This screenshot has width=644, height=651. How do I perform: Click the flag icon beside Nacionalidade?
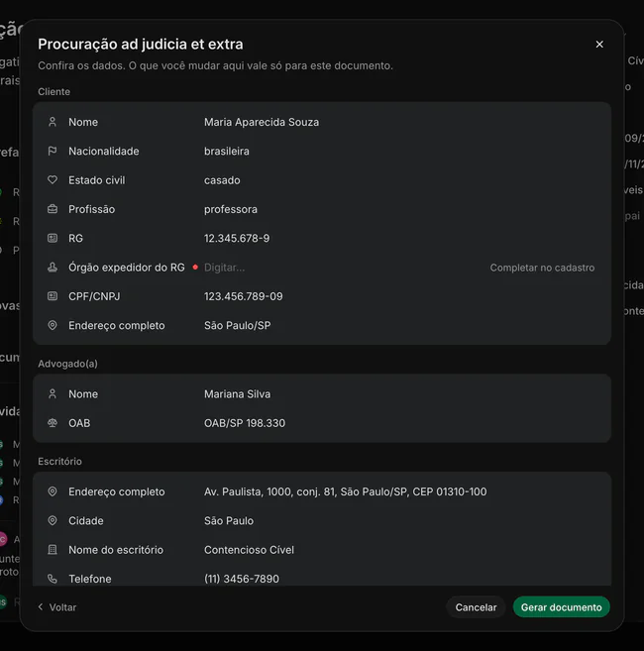coord(53,151)
